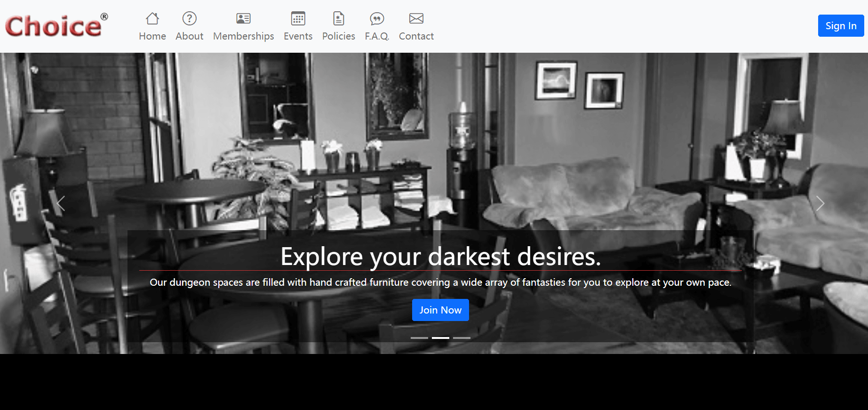Click the Contact envelope icon

(x=416, y=18)
